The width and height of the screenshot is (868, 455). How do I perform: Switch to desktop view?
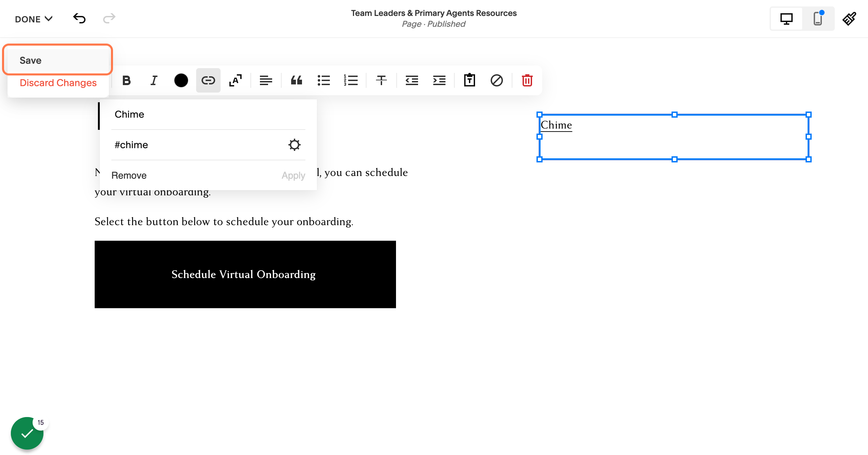(787, 19)
